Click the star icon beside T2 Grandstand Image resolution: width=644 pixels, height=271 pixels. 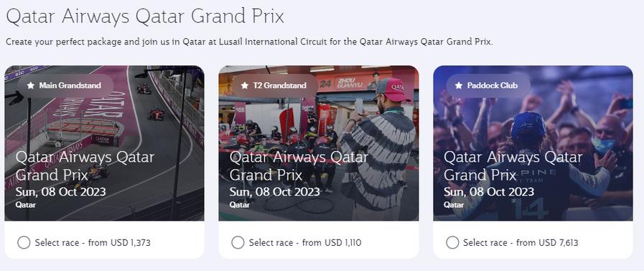click(245, 86)
